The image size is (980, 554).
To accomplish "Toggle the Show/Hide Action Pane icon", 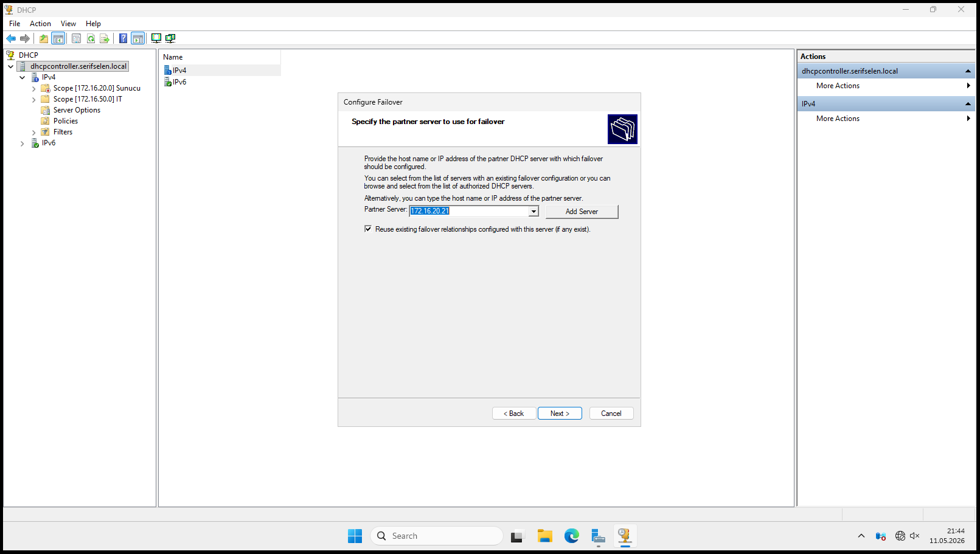I will 138,38.
